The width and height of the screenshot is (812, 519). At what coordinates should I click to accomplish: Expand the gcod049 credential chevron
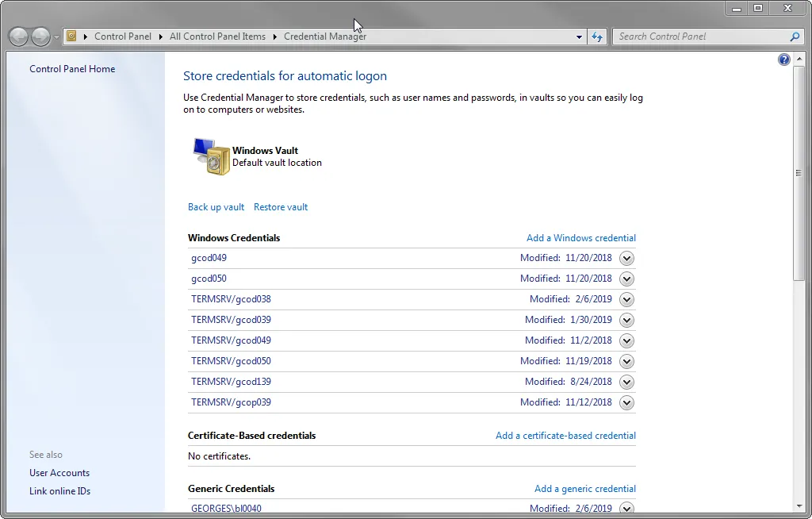(626, 258)
